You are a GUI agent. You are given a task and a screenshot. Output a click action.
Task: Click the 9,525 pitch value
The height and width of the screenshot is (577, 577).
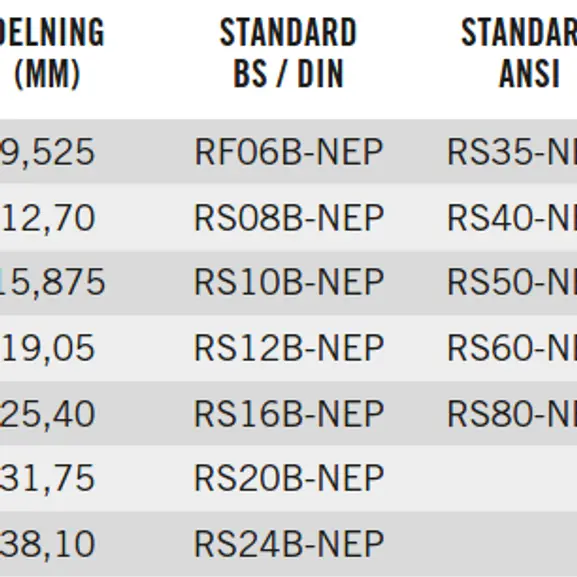pyautogui.click(x=47, y=153)
